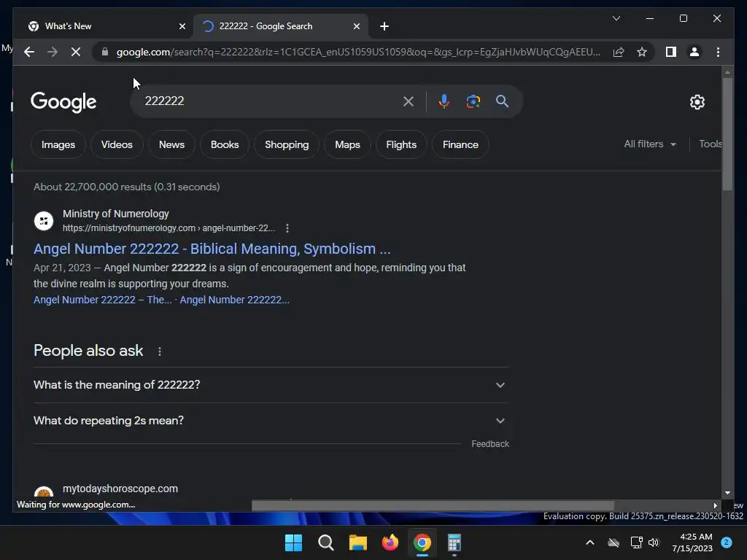
Task: Open Windows taskbar search
Action: [x=326, y=542]
